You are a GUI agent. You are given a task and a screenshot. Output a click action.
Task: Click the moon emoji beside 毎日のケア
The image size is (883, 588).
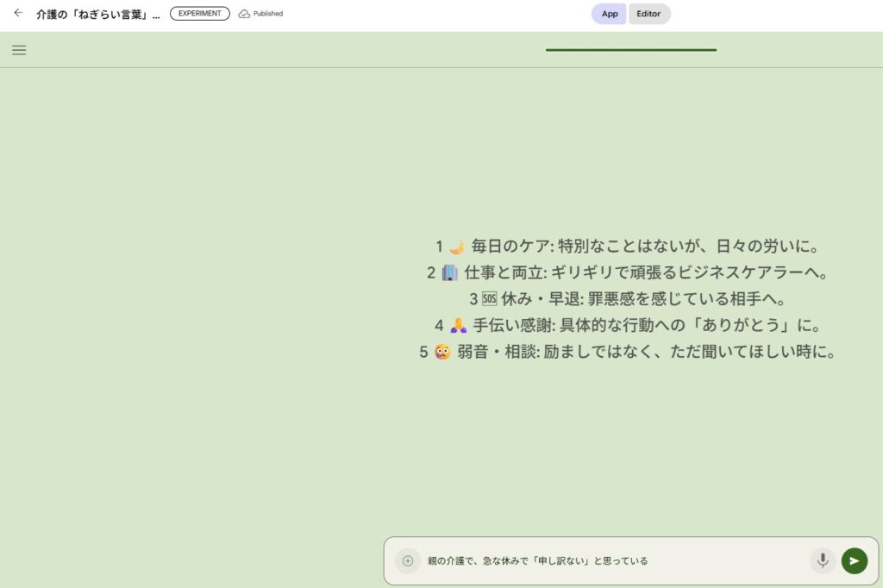pyautogui.click(x=457, y=247)
